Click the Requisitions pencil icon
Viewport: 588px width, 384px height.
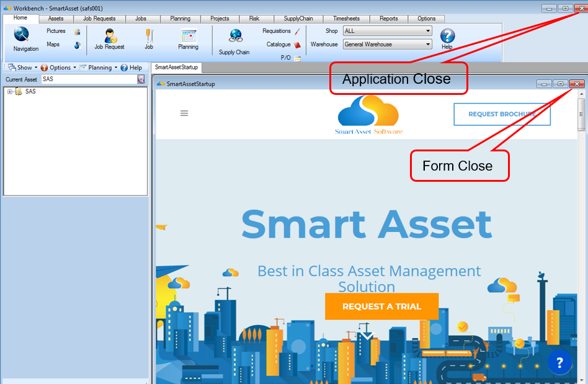(297, 32)
